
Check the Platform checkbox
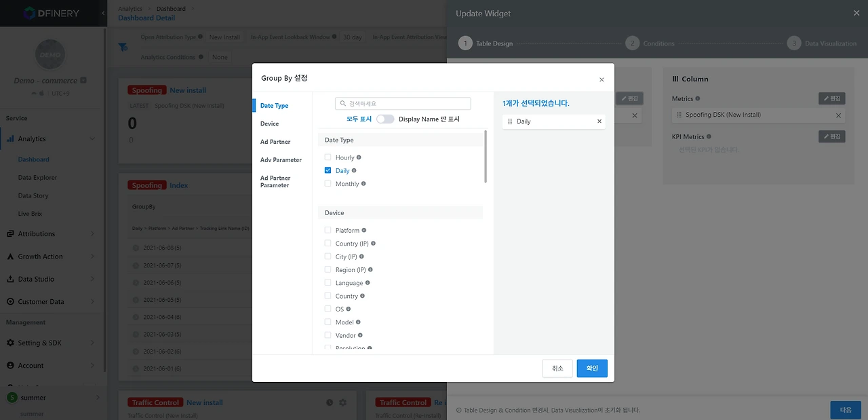(328, 231)
